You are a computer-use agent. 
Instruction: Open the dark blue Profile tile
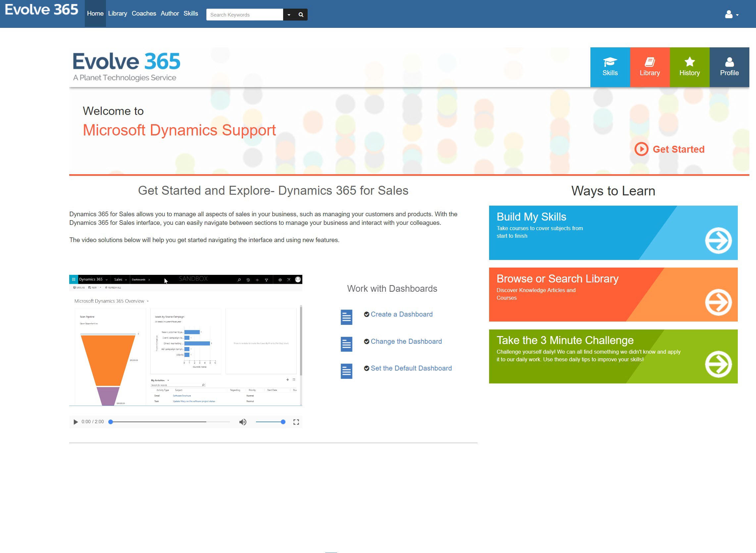[x=729, y=67]
